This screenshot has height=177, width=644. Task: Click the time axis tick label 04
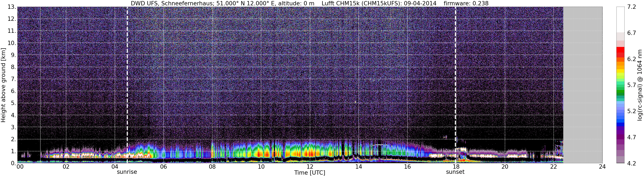point(115,167)
